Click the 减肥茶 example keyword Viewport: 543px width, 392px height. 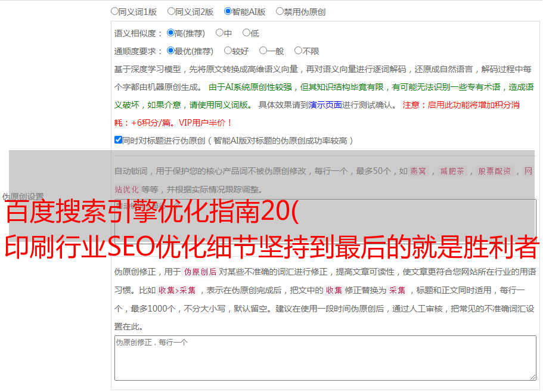[x=452, y=171]
